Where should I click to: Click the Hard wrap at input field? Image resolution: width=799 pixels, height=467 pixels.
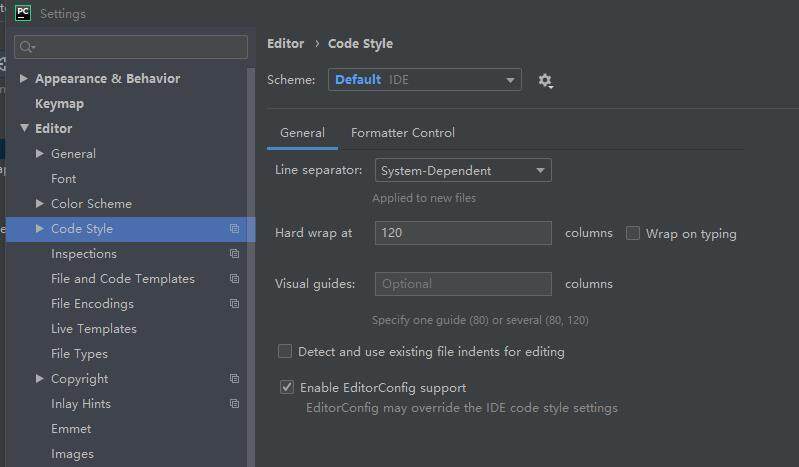click(463, 233)
